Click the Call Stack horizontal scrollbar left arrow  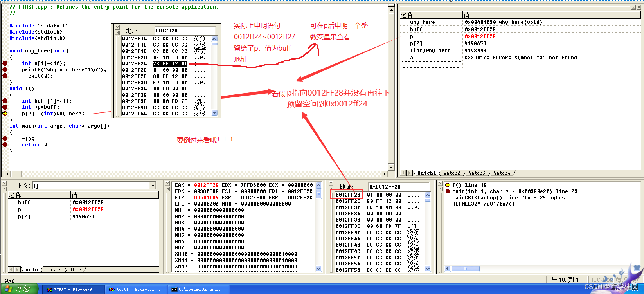(448, 269)
